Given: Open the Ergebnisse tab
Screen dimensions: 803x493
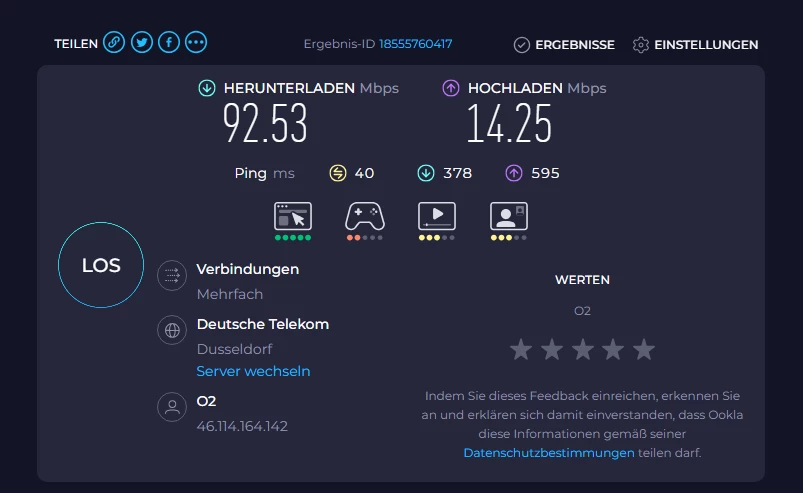Looking at the screenshot, I should click(564, 45).
